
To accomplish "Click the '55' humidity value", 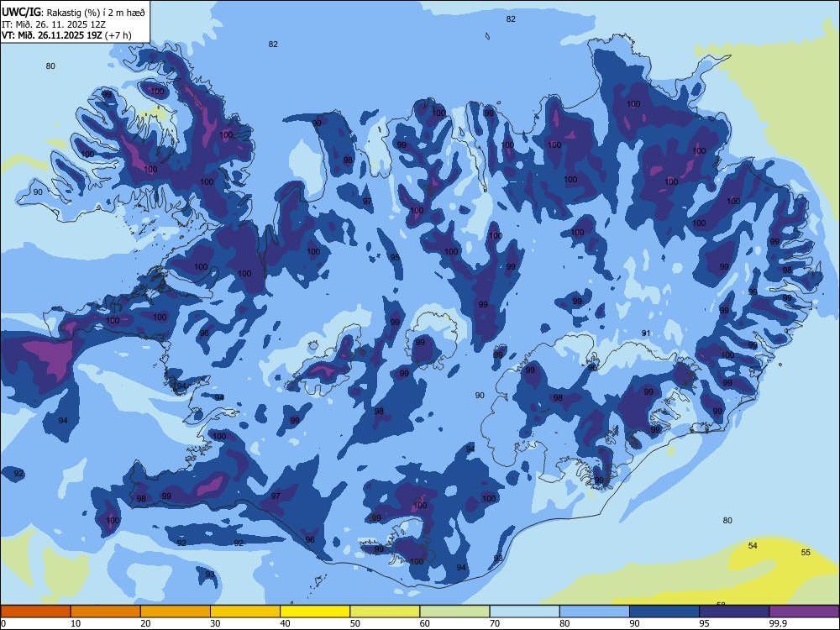I will 806,553.
